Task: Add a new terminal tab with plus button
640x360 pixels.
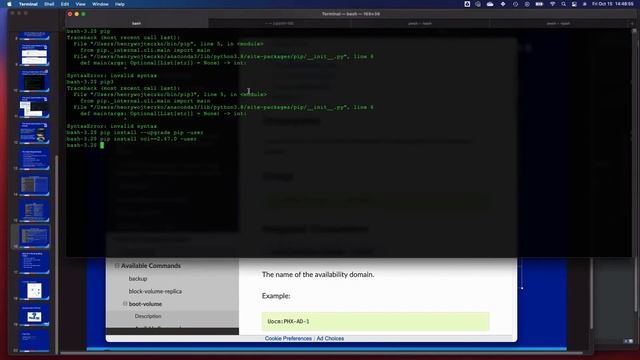Action: point(632,24)
